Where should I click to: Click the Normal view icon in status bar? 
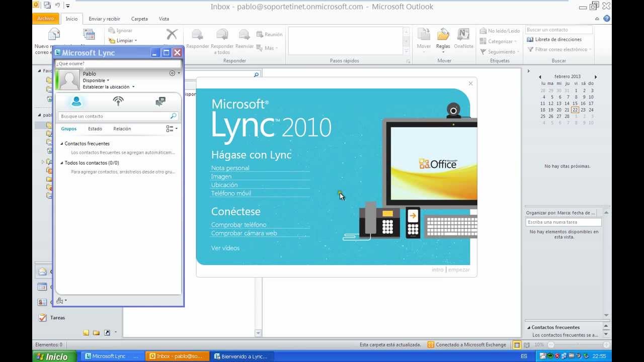click(517, 345)
